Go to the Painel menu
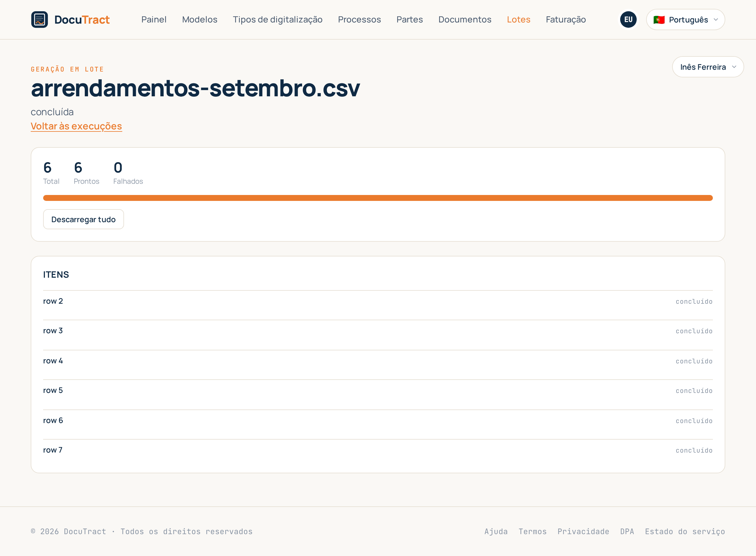 pyautogui.click(x=154, y=19)
